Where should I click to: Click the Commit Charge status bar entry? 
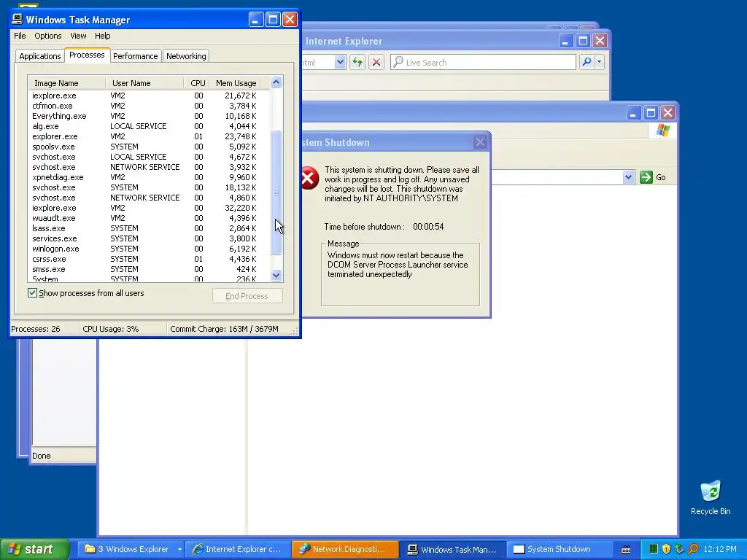[224, 329]
